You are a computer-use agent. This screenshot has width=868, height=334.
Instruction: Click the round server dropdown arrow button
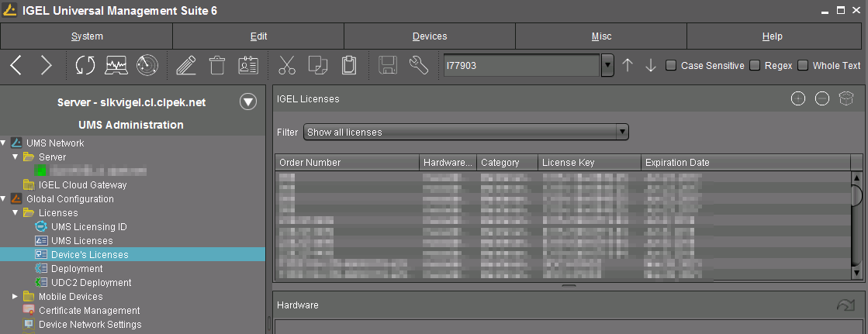click(x=248, y=102)
